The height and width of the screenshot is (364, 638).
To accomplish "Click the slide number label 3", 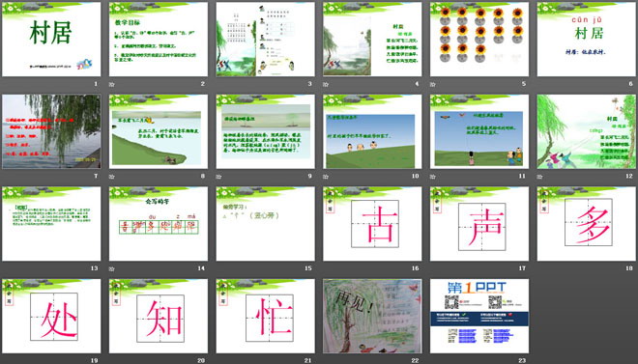I will click(x=309, y=84).
